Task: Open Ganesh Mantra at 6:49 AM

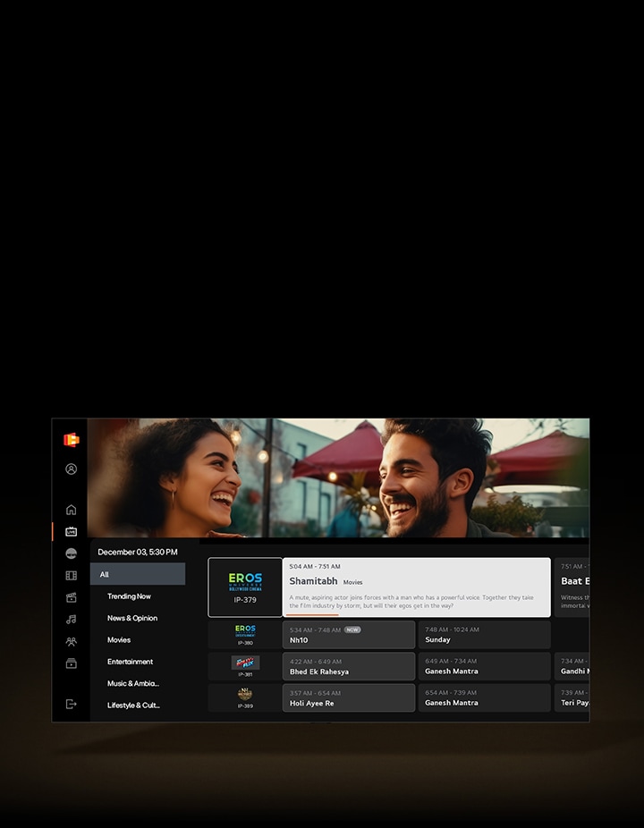Action: [485, 666]
